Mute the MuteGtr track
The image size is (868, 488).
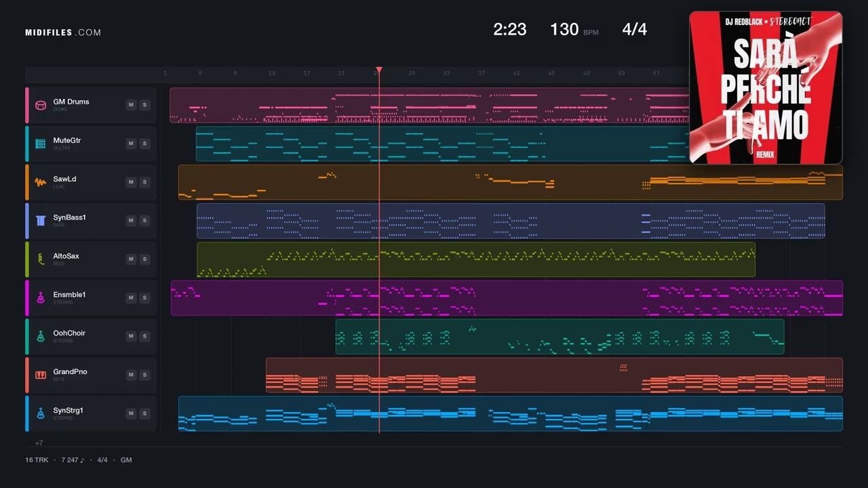point(131,144)
